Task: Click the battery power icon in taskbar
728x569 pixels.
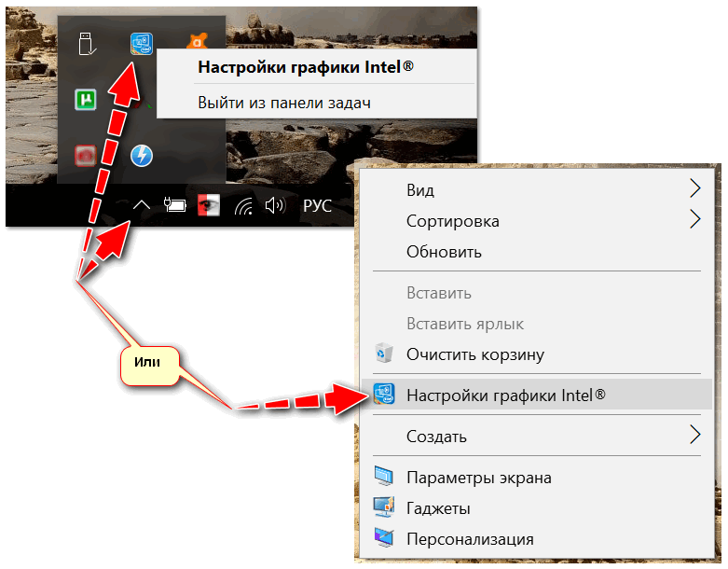Action: point(175,205)
